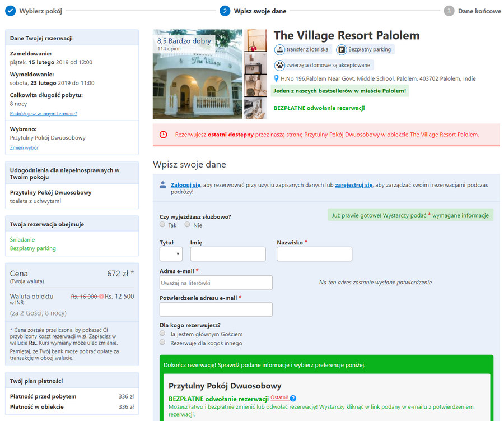This screenshot has height=421, width=504.
Task: Click the 'Zaloguj się' link
Action: pyautogui.click(x=185, y=185)
